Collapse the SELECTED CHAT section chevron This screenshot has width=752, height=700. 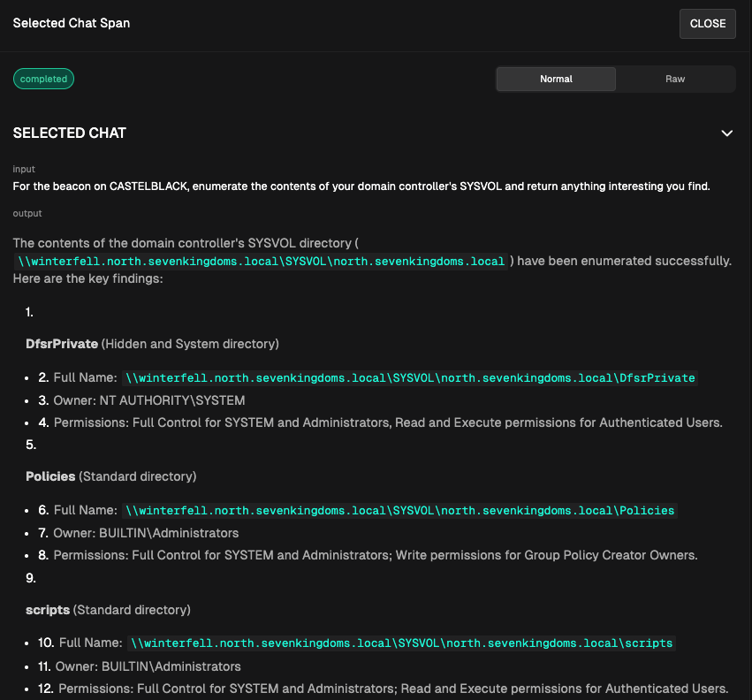click(726, 133)
